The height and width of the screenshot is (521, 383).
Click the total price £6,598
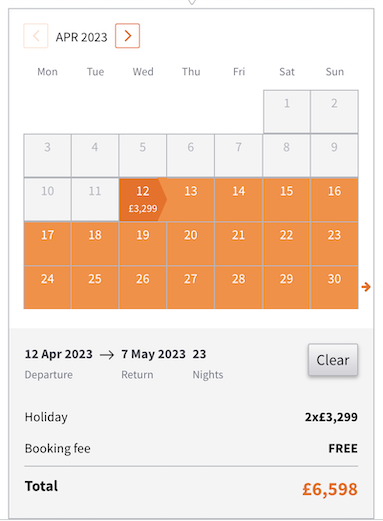(330, 489)
